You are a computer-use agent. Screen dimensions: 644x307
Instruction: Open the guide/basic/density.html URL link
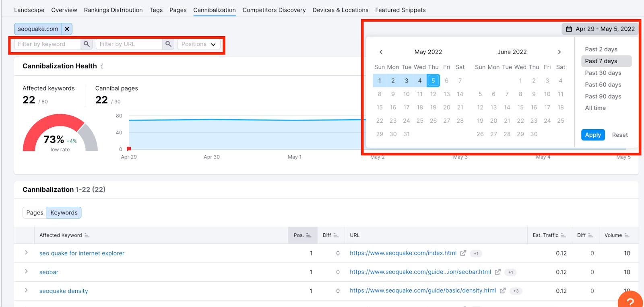pyautogui.click(x=423, y=291)
